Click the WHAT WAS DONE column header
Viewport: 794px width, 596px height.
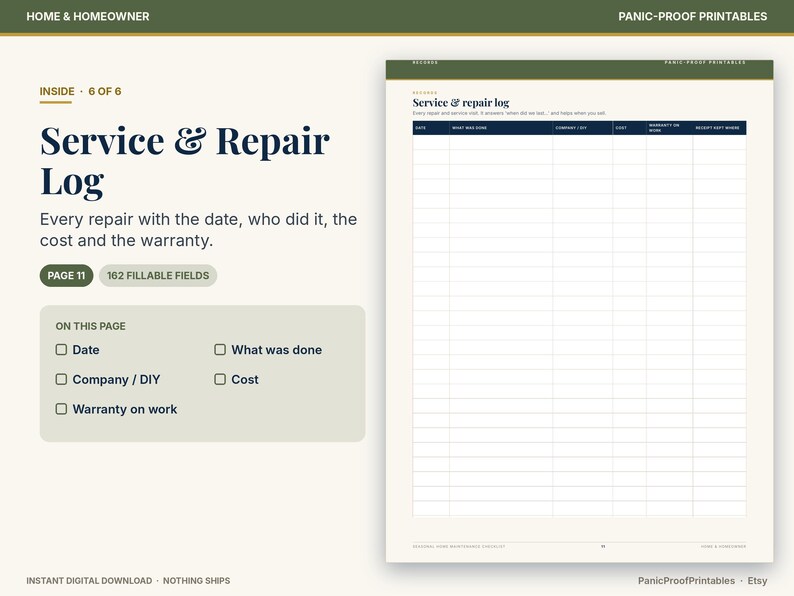469,128
